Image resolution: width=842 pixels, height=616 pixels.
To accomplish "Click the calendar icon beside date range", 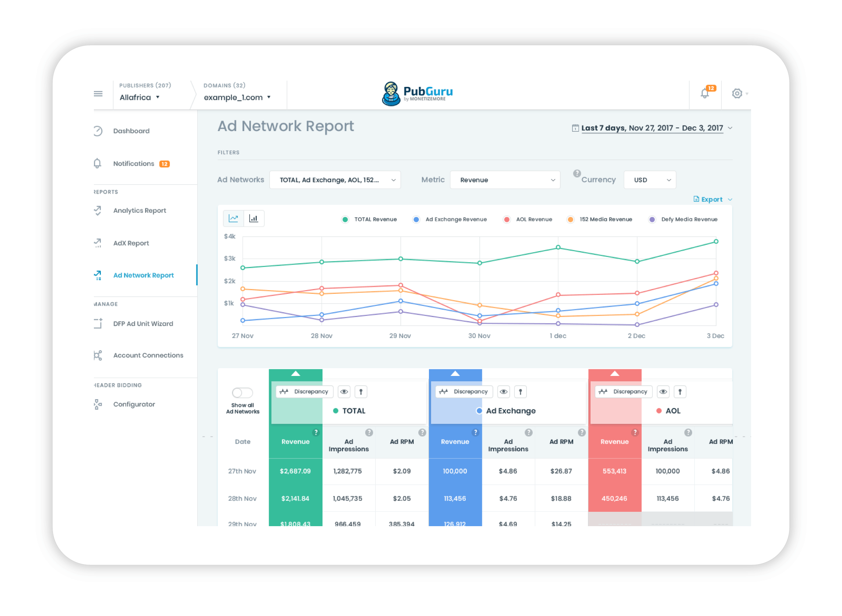I will 575,128.
